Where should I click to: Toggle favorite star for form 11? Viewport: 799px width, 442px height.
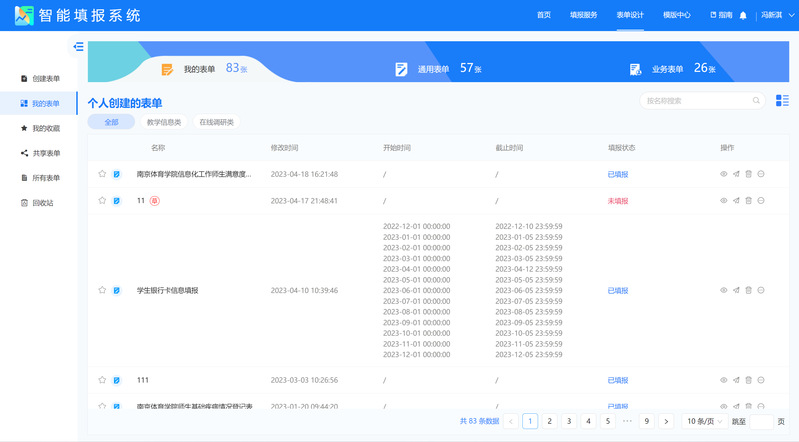(x=102, y=200)
